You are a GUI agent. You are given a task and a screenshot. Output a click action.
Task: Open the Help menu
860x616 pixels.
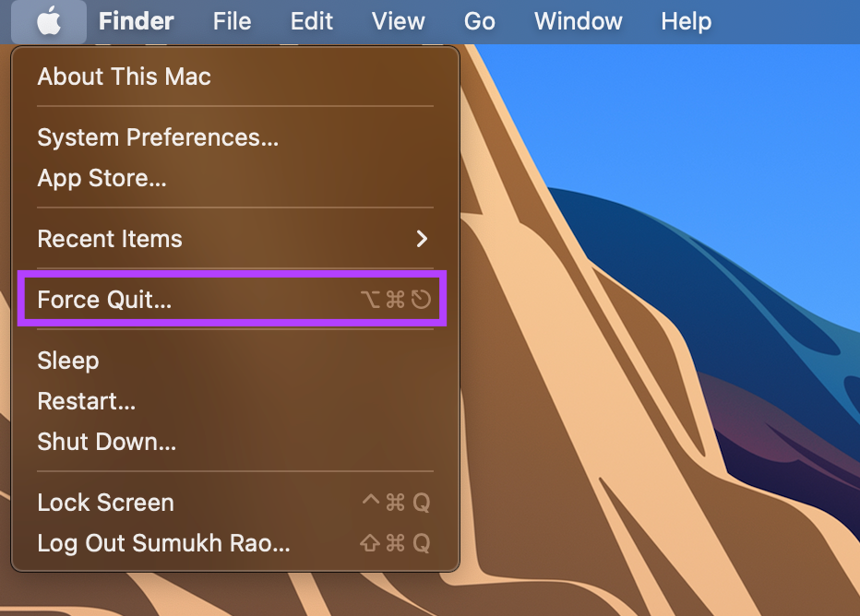pos(687,22)
